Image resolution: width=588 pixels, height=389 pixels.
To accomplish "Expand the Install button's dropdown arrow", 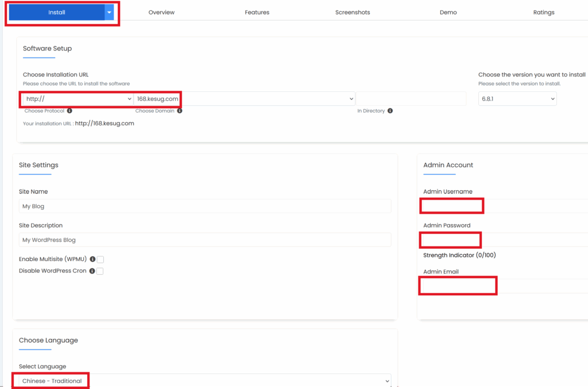I will coord(109,13).
